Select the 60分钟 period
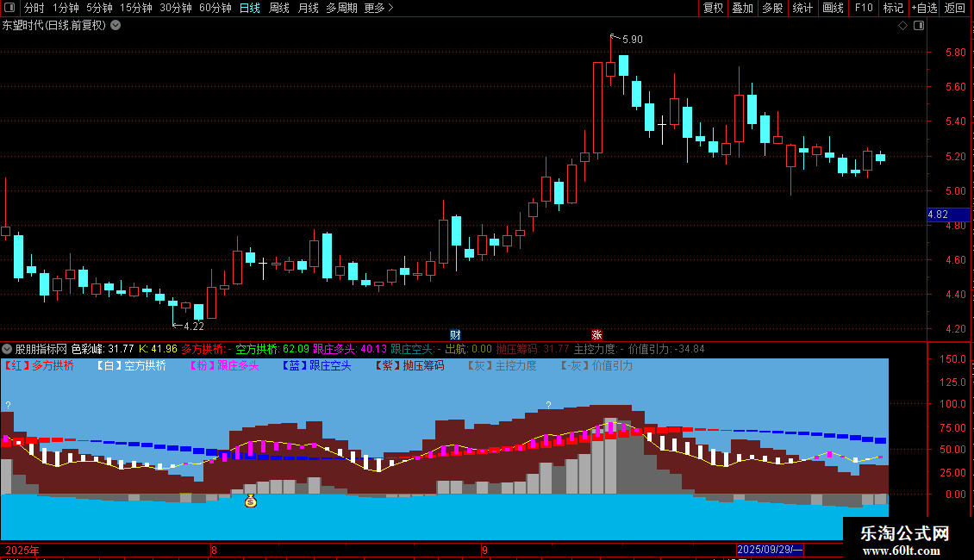 [x=215, y=8]
